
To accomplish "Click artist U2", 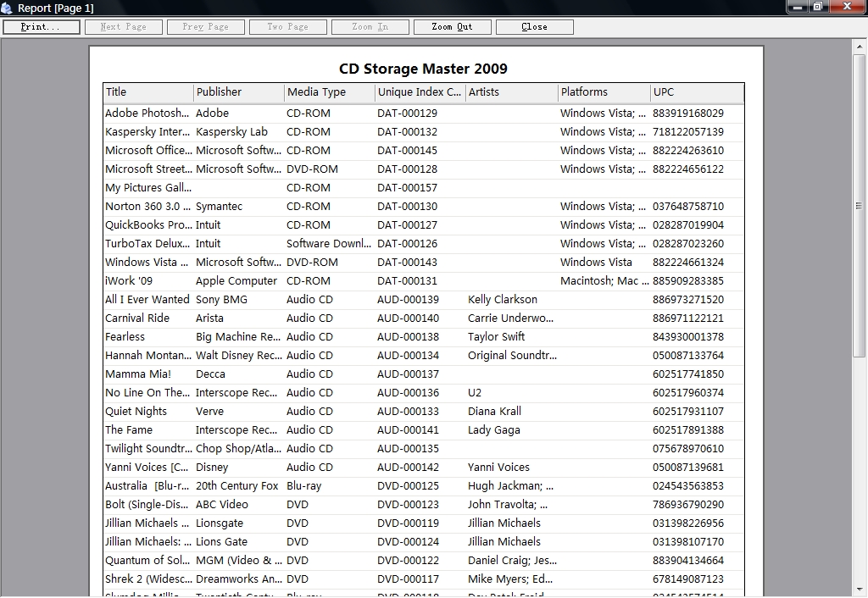I will (x=475, y=393).
